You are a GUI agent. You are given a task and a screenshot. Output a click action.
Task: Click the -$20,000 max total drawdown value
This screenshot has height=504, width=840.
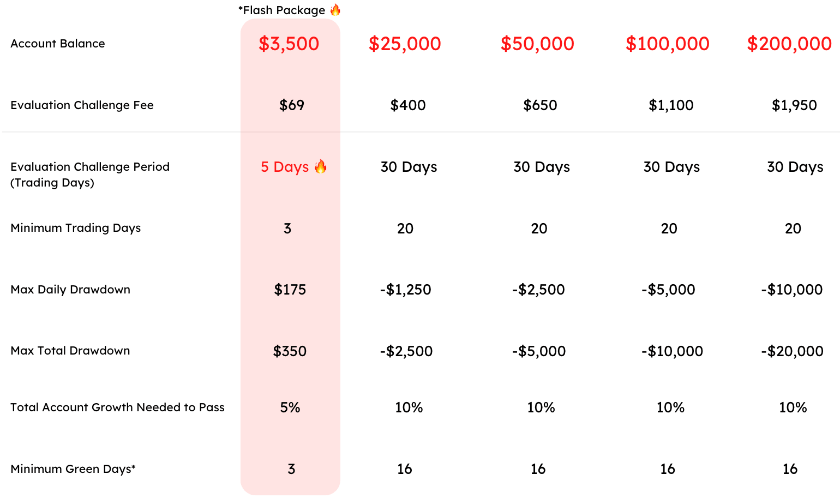[792, 351]
